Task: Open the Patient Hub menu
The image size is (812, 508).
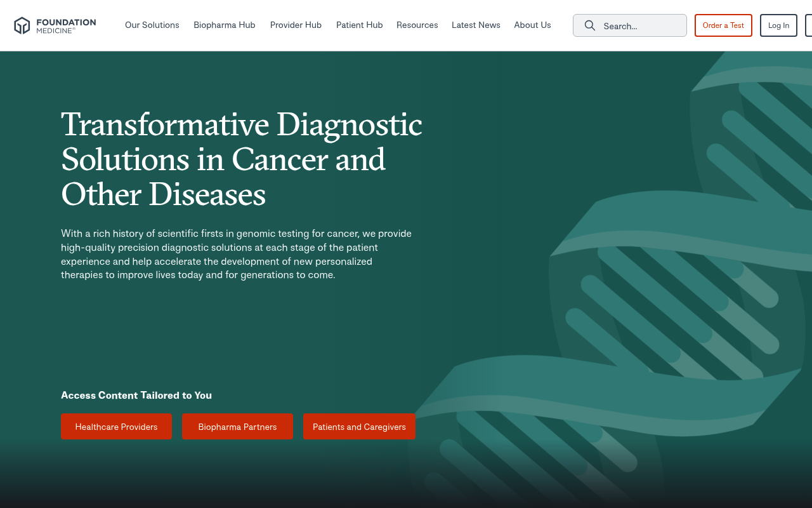Action: 360,25
